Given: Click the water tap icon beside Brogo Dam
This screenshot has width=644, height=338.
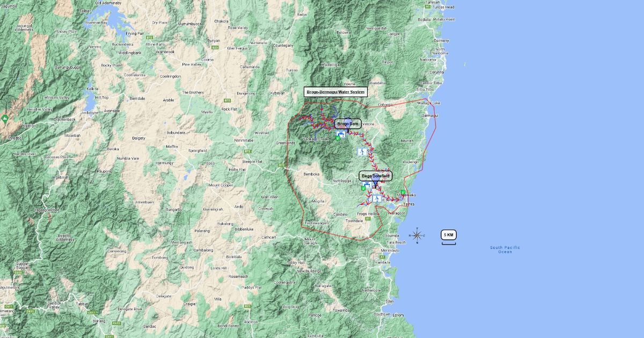Looking at the screenshot, I should [x=341, y=134].
